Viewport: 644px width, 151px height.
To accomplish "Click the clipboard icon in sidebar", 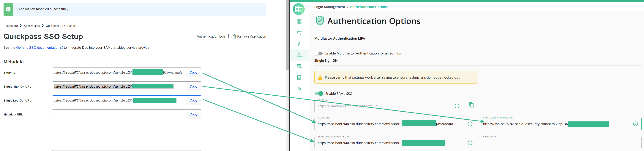I will [x=299, y=78].
